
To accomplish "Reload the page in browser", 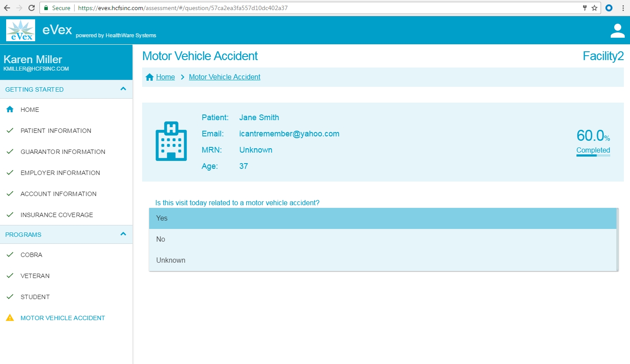I will 32,8.
